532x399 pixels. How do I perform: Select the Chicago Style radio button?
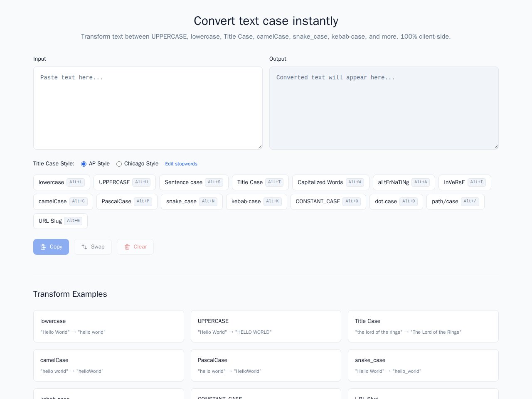(119, 164)
